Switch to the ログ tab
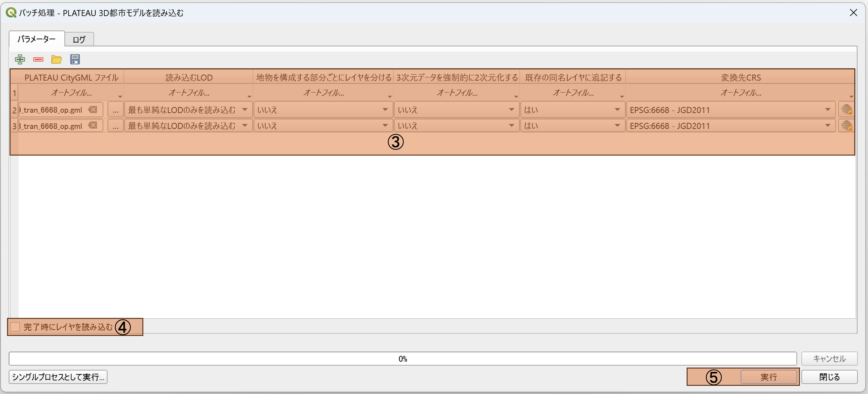 pos(79,40)
